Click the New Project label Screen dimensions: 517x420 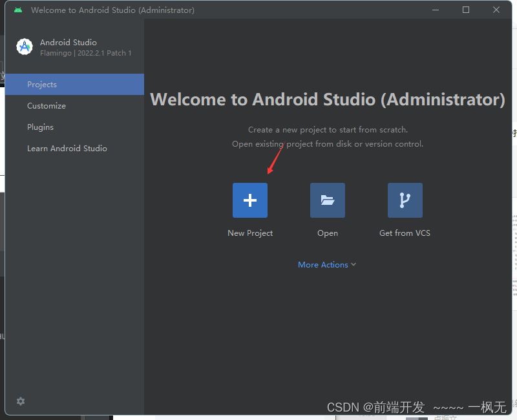tap(250, 233)
